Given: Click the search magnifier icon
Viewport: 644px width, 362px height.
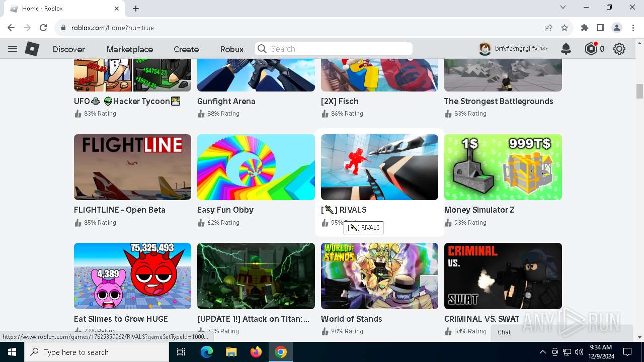Looking at the screenshot, I should [x=262, y=49].
